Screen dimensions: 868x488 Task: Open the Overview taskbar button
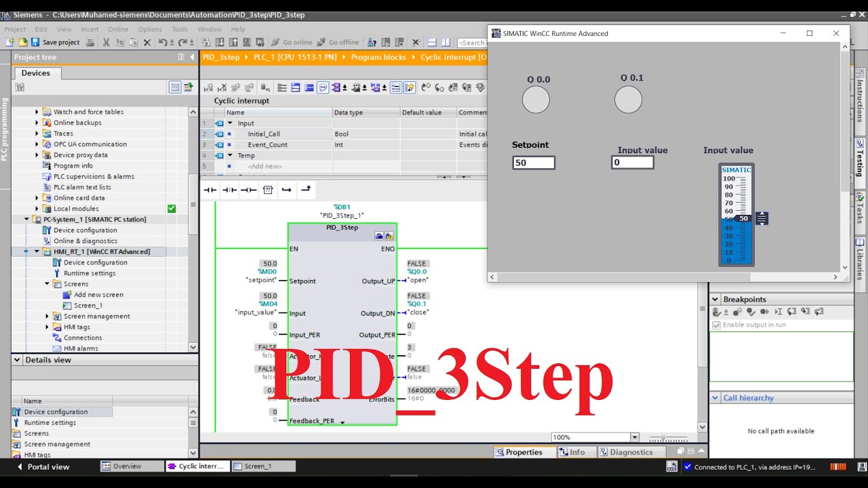click(132, 466)
